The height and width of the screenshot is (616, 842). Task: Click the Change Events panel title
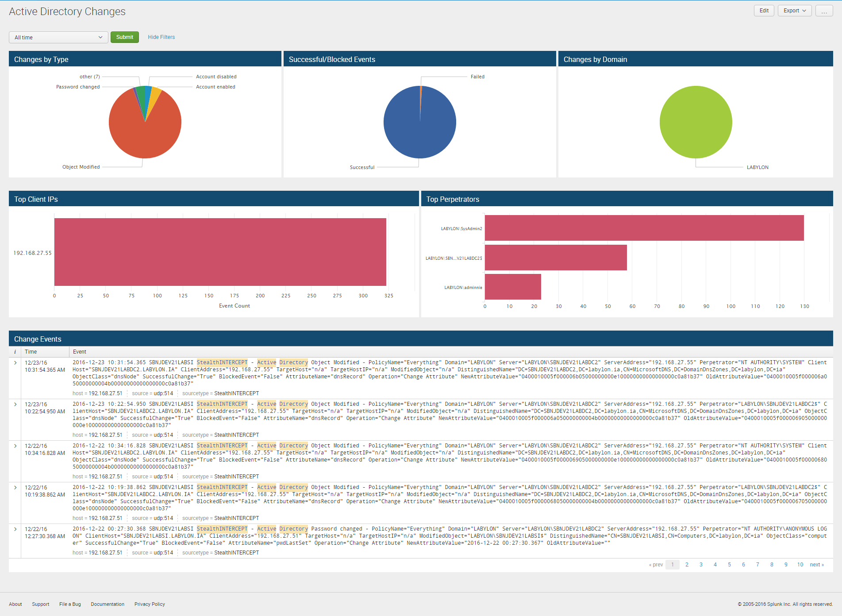point(38,339)
